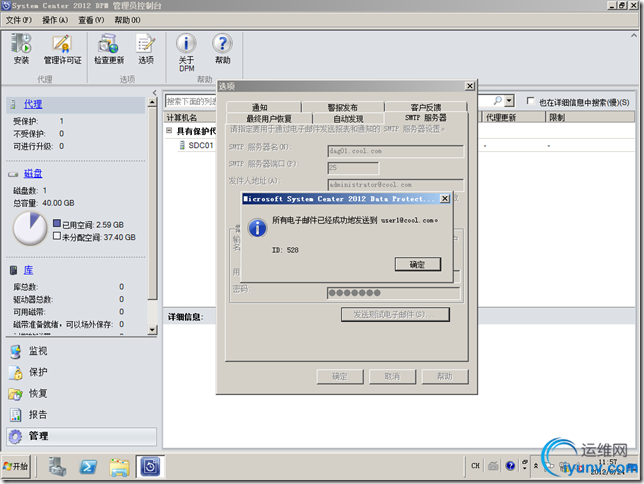
Task: Switch to End-user Recovery (最终用户恢复) tab
Action: 269,118
